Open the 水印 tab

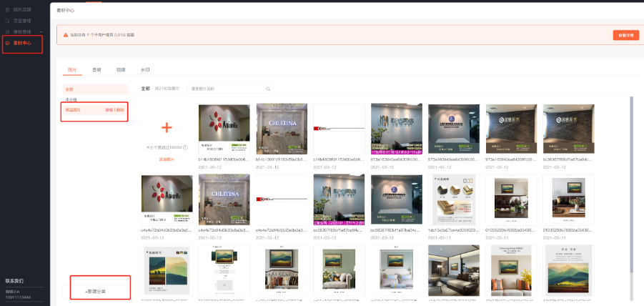tap(145, 70)
